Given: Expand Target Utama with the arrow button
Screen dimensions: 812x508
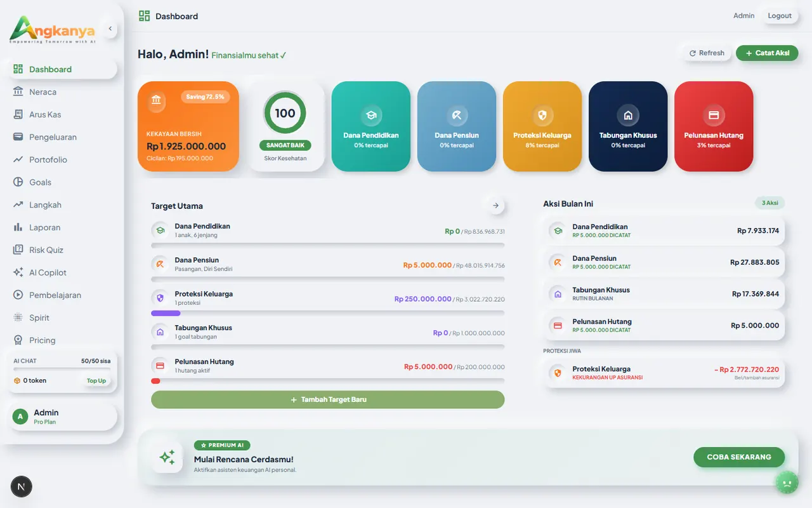Looking at the screenshot, I should [495, 206].
